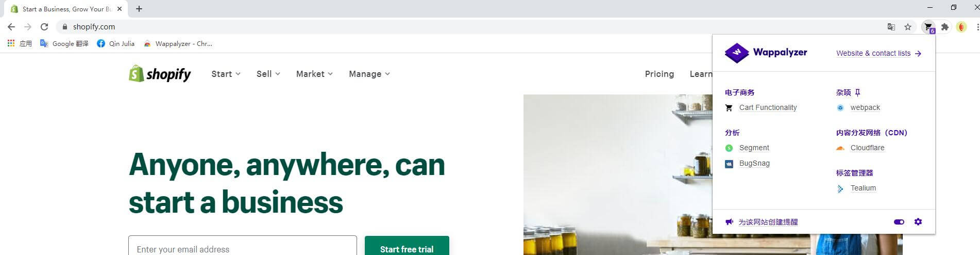
Task: Expand the Sell dropdown menu
Action: tap(268, 74)
